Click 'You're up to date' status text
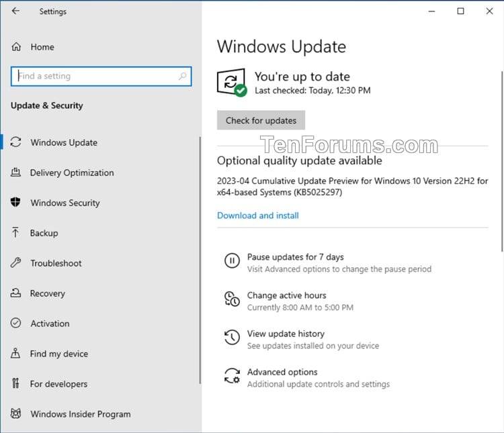The image size is (504, 433). [x=302, y=77]
